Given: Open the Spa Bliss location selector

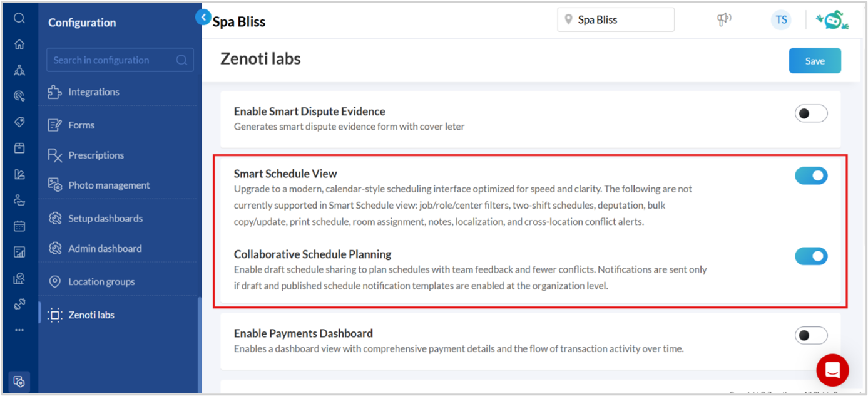Looking at the screenshot, I should click(616, 20).
